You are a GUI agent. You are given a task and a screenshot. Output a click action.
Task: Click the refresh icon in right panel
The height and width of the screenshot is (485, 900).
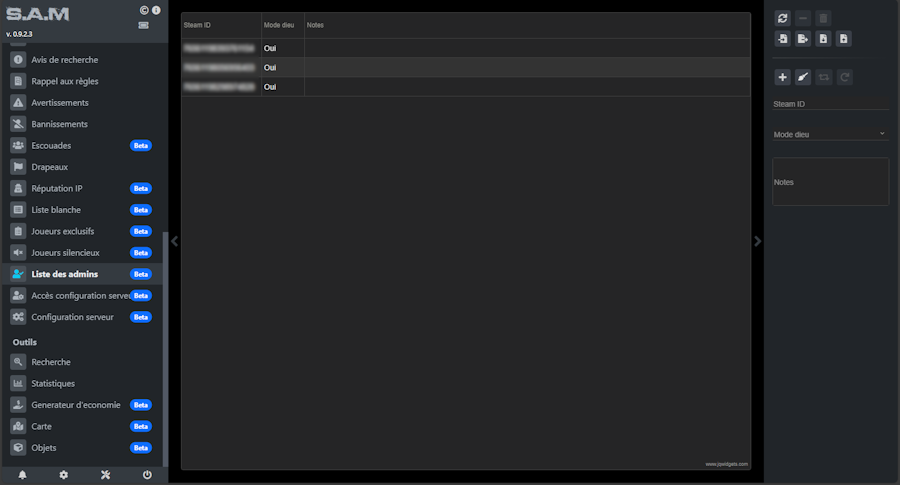click(782, 18)
